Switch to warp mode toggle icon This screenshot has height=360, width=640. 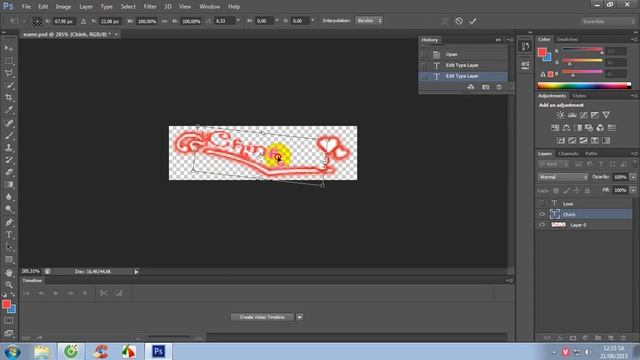point(445,21)
